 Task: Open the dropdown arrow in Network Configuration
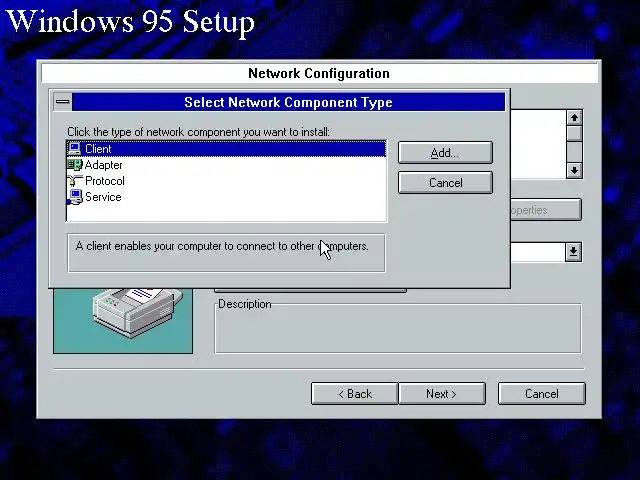pyautogui.click(x=573, y=251)
